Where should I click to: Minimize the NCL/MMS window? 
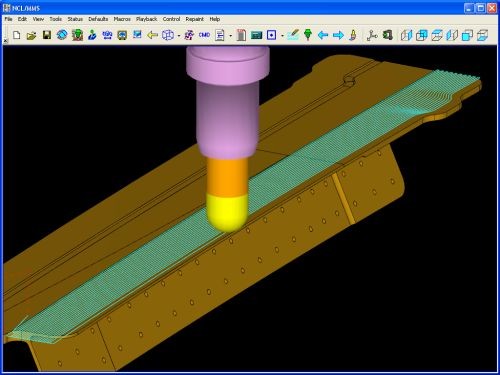point(469,8)
